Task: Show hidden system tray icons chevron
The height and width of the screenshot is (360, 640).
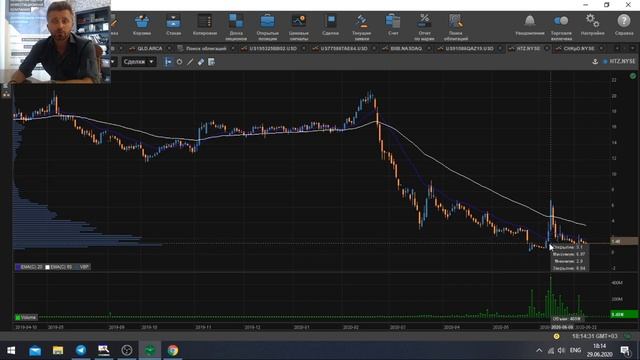Action: click(x=539, y=350)
